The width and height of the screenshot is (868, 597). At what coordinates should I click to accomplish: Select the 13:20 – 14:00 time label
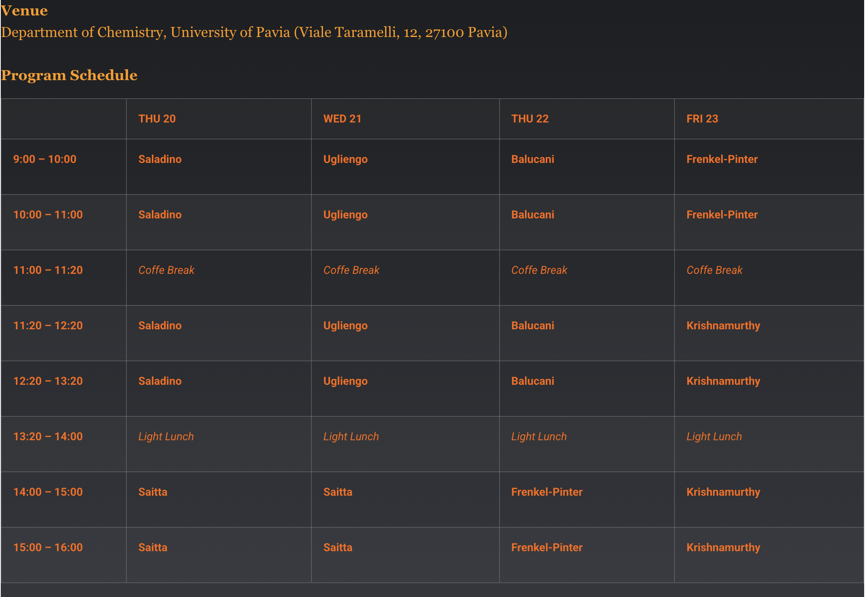(x=48, y=436)
